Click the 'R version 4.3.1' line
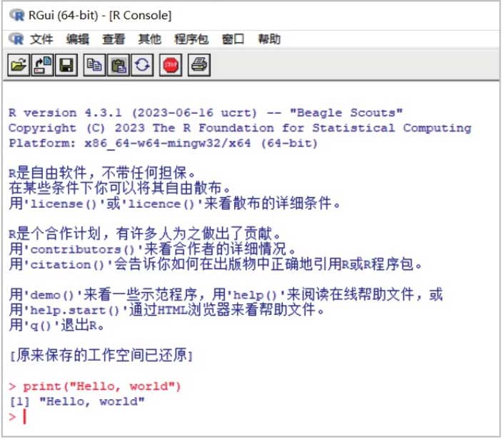 pos(206,113)
